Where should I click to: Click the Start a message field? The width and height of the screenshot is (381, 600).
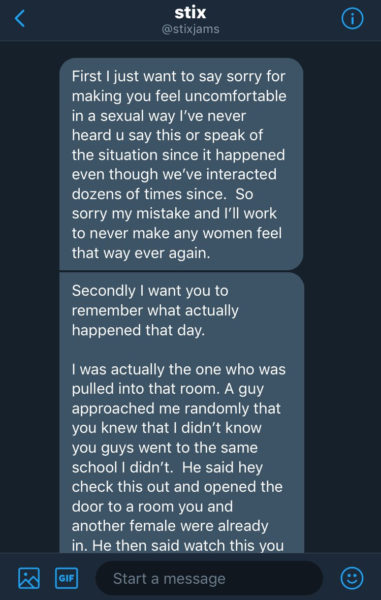point(209,578)
